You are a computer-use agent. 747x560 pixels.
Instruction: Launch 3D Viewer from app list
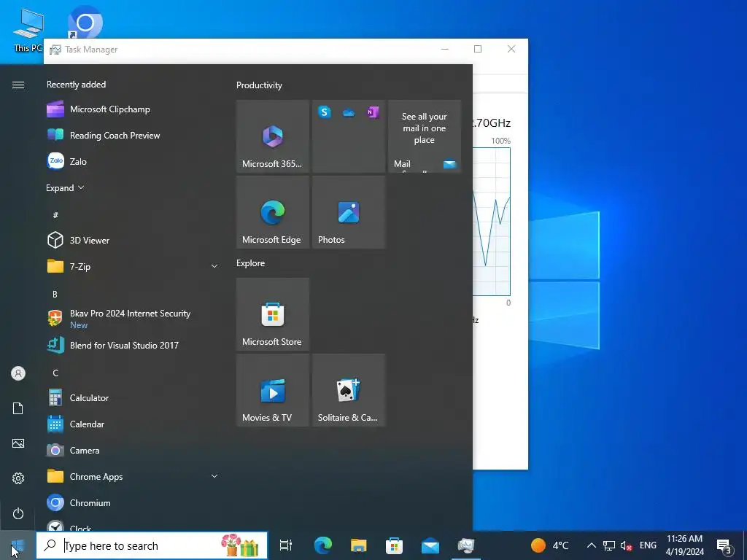[x=133, y=241]
